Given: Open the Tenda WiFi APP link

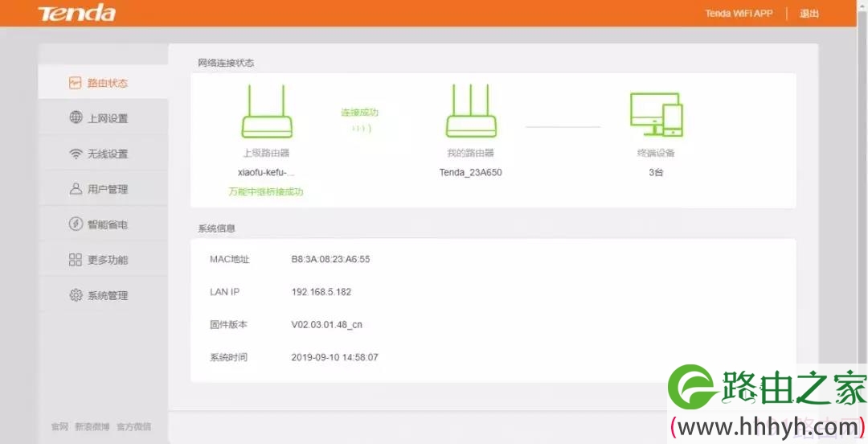Looking at the screenshot, I should tap(739, 14).
